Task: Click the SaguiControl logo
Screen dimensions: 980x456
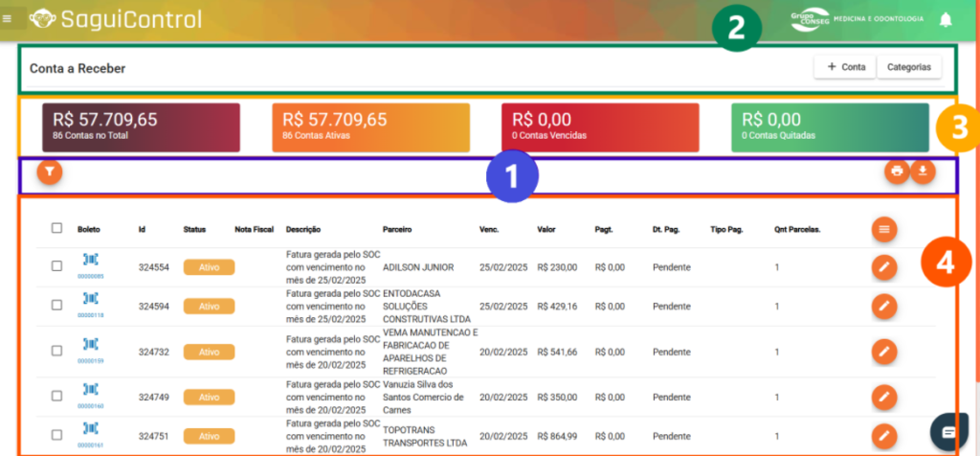Action: tap(115, 19)
